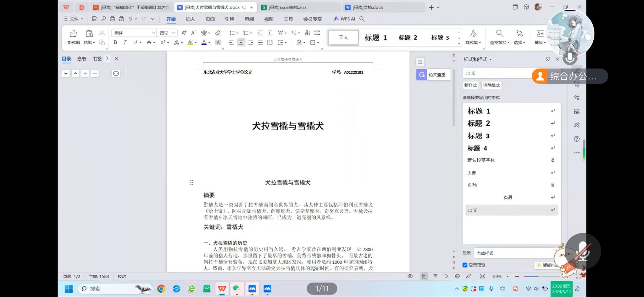Align text right
644x297 pixels.
251,42
